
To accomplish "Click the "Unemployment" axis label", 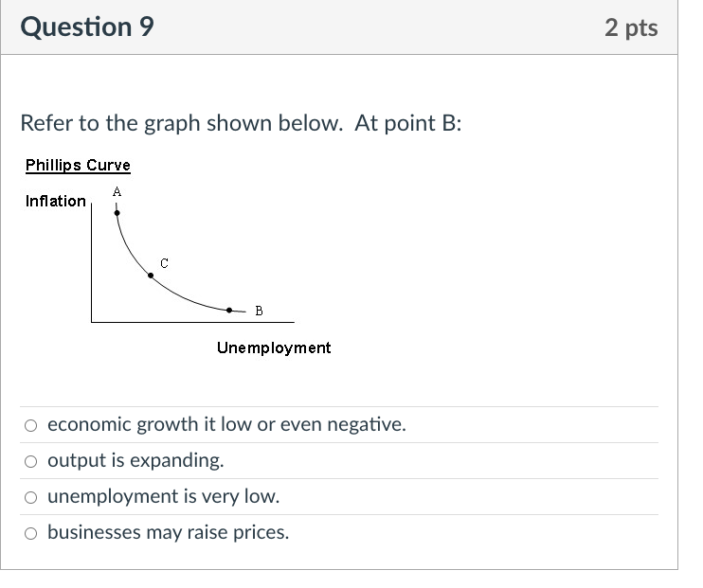I will click(274, 347).
